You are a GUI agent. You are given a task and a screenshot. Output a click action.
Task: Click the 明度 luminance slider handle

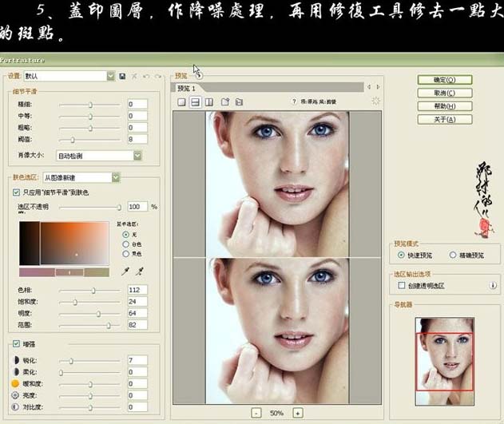pos(98,314)
